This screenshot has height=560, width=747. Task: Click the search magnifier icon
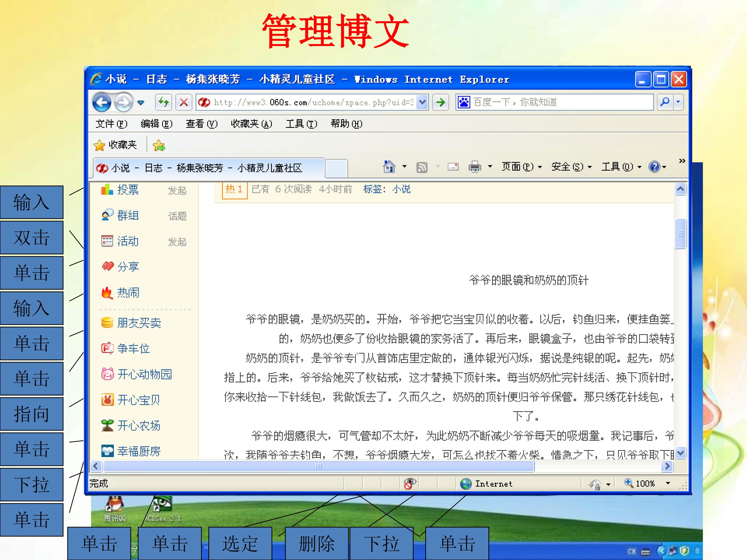point(665,102)
